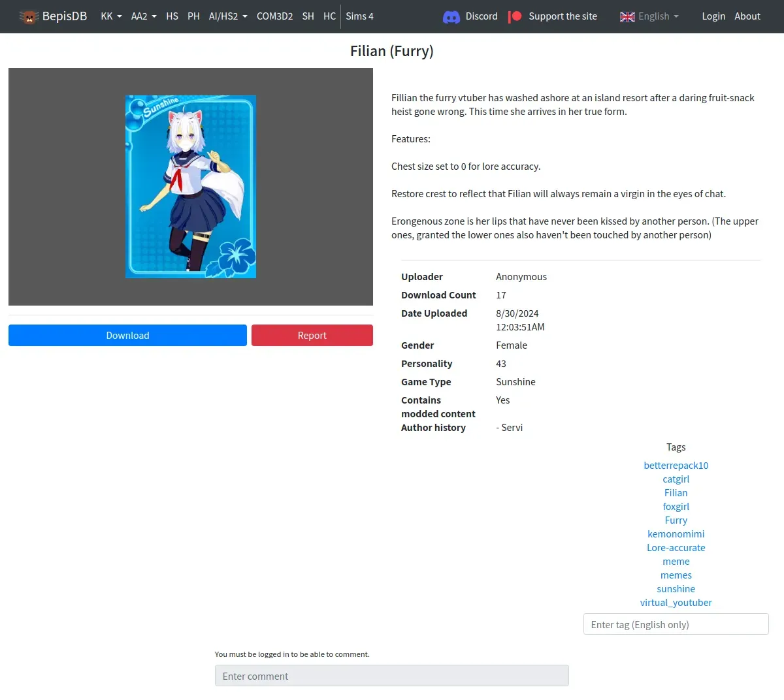The width and height of the screenshot is (784, 700).
Task: Click the Chest size feature line
Action: click(466, 167)
